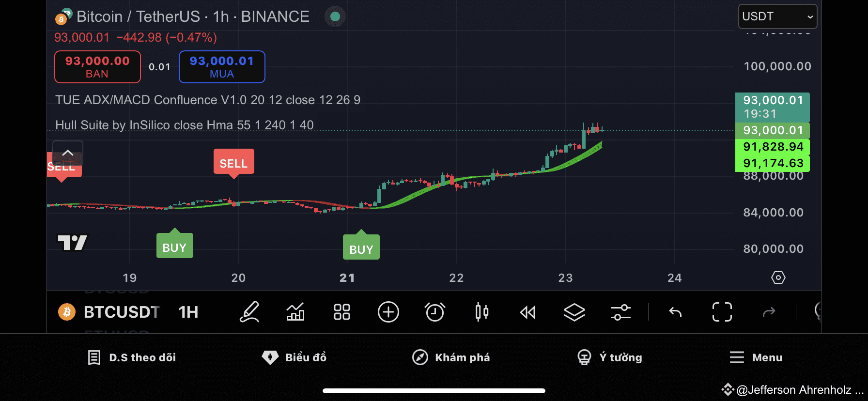The width and height of the screenshot is (868, 401).
Task: Tap the Bitcoin symbol icon beside the title
Action: (x=63, y=16)
